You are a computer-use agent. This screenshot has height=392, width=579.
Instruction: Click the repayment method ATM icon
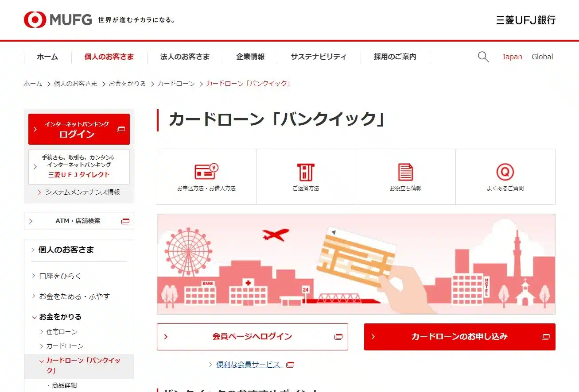pyautogui.click(x=306, y=172)
